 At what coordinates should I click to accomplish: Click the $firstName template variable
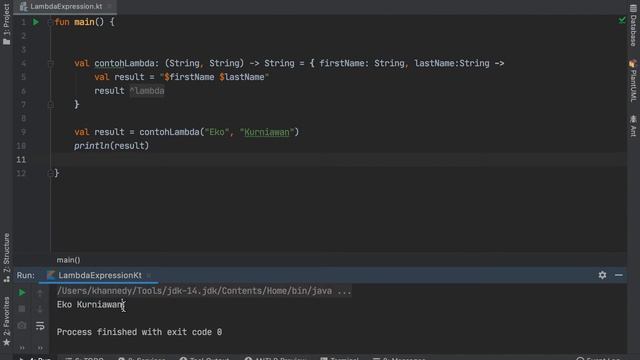click(x=189, y=77)
